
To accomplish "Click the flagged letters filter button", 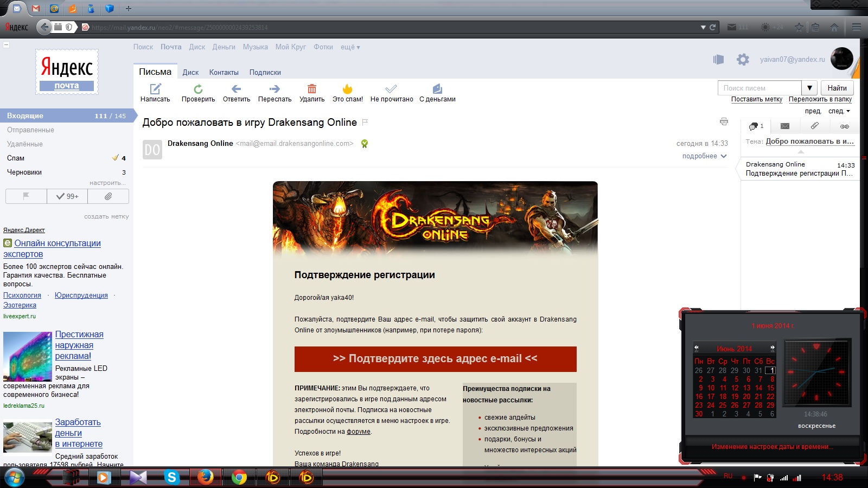I will pos(26,196).
